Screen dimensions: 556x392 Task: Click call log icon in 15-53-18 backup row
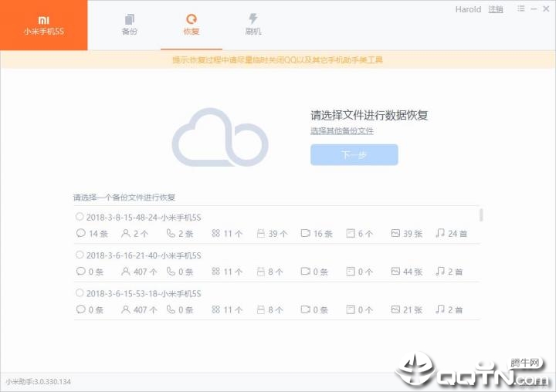[x=171, y=309]
